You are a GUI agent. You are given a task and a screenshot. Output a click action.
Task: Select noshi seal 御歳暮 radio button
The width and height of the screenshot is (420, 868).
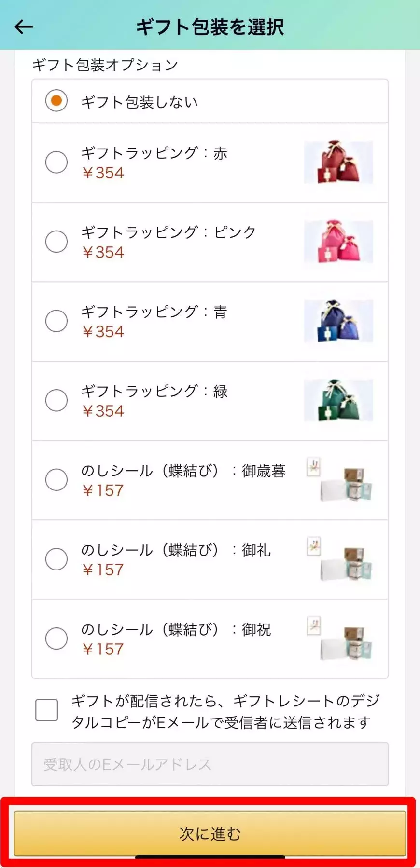56,480
